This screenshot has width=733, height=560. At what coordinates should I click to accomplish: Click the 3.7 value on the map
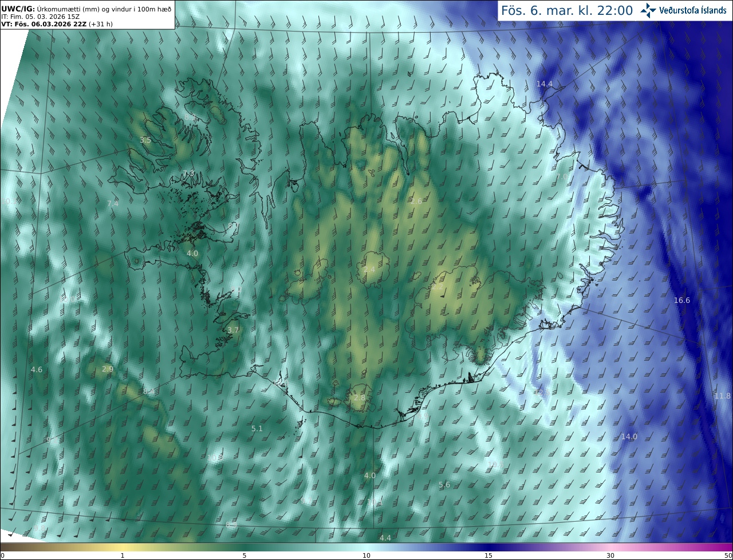click(232, 330)
